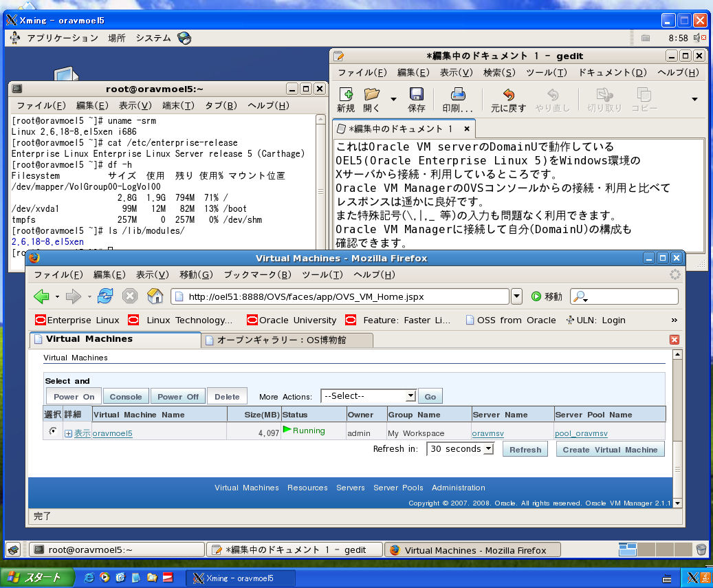The height and width of the screenshot is (588, 713).
Task: Expand the gedit toolbar overflow arrow
Action: [694, 98]
